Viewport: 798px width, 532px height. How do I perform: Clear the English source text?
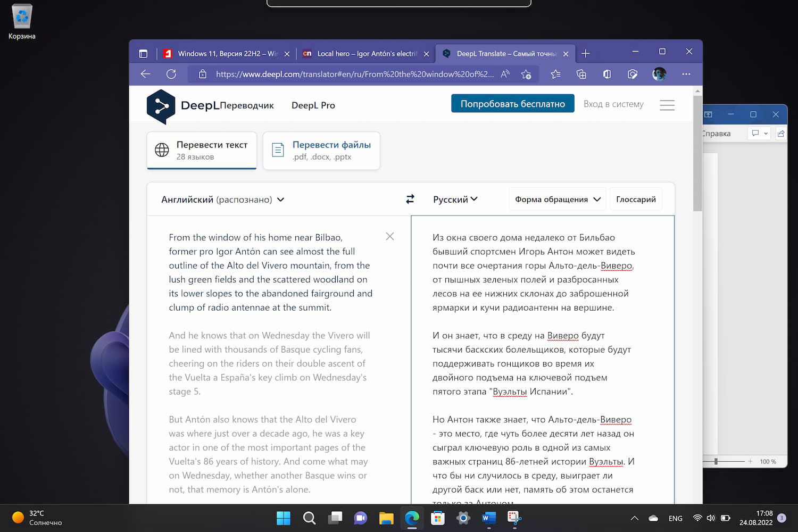click(390, 236)
